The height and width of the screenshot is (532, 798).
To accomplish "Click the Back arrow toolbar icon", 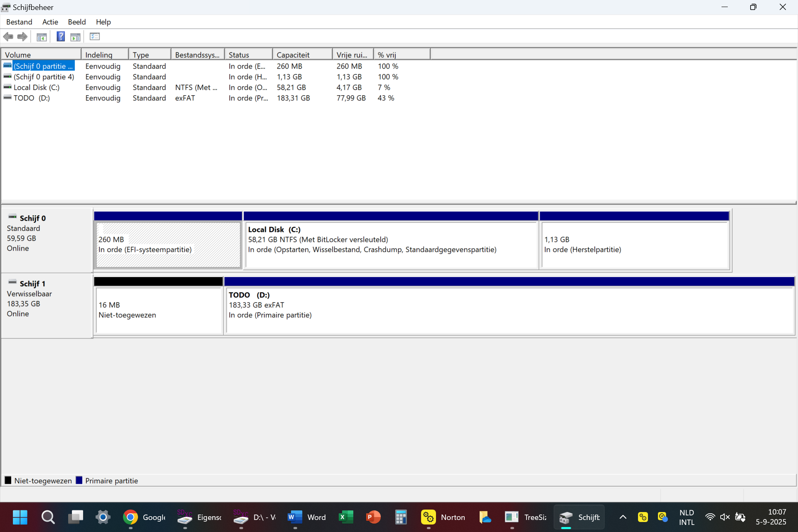I will click(x=8, y=37).
